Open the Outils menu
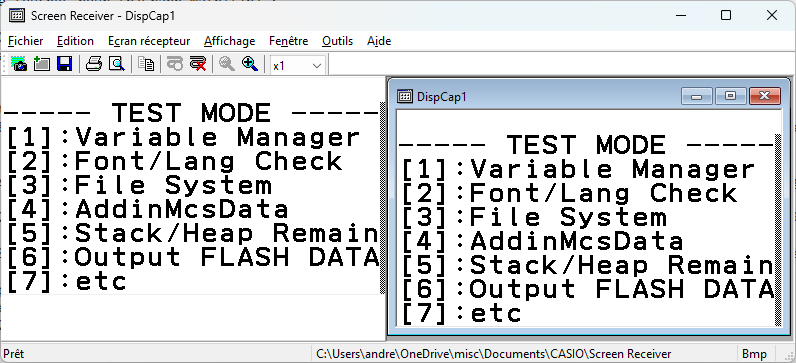Viewport: 796px width, 363px height. point(338,41)
